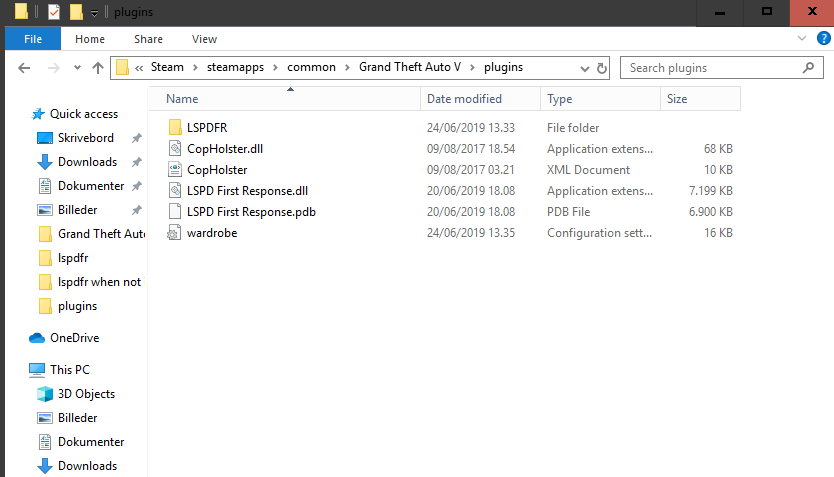834x477 pixels.
Task: Switch to the Home ribbon tab
Action: click(90, 39)
